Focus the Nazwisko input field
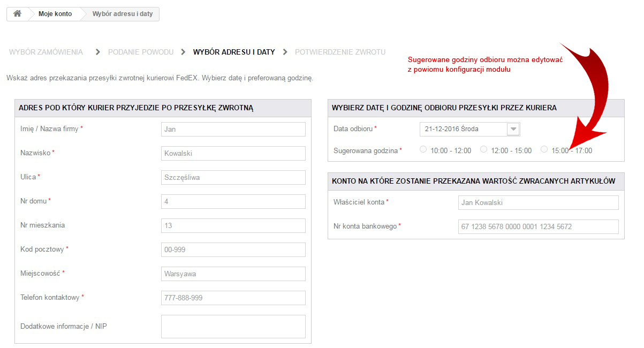The width and height of the screenshot is (644, 348). coord(233,153)
